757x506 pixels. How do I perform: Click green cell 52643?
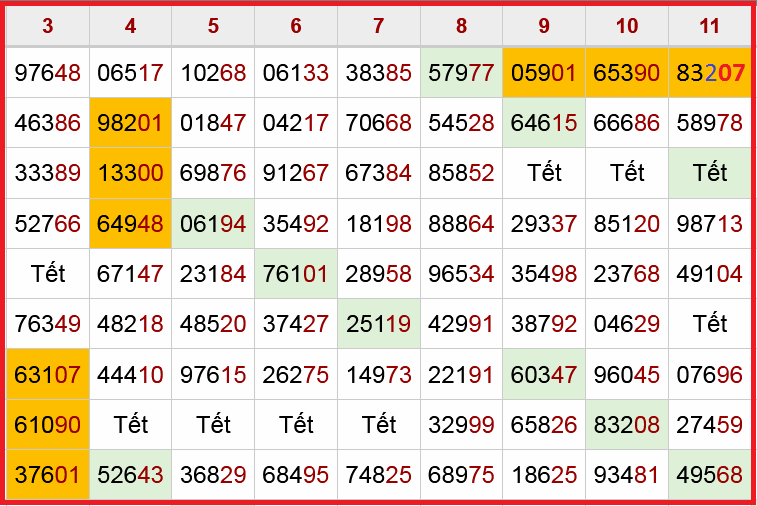pos(130,475)
